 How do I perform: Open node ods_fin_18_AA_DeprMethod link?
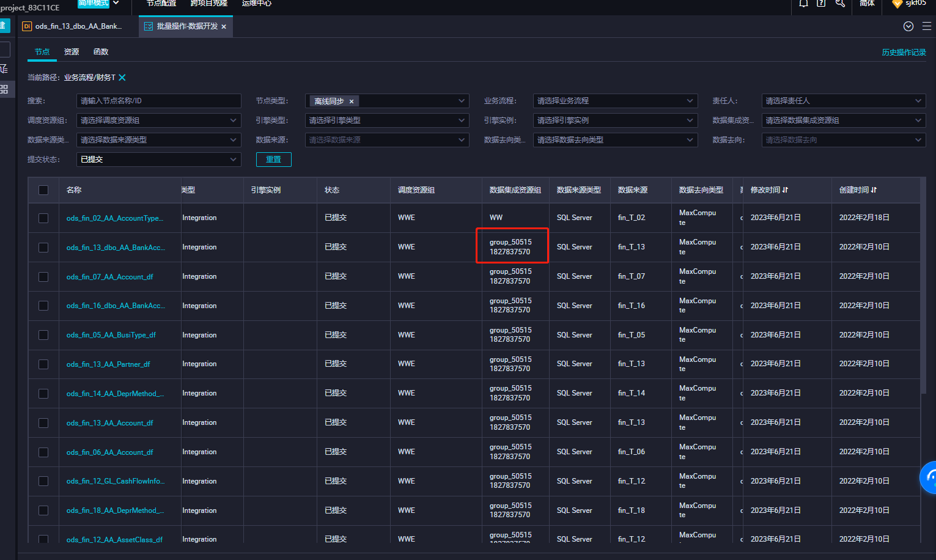tap(116, 510)
